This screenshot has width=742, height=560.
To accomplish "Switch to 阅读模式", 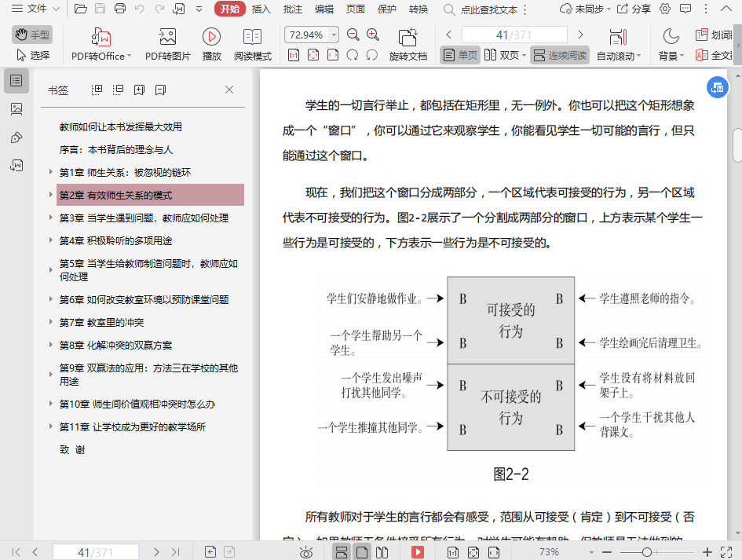I will click(253, 45).
